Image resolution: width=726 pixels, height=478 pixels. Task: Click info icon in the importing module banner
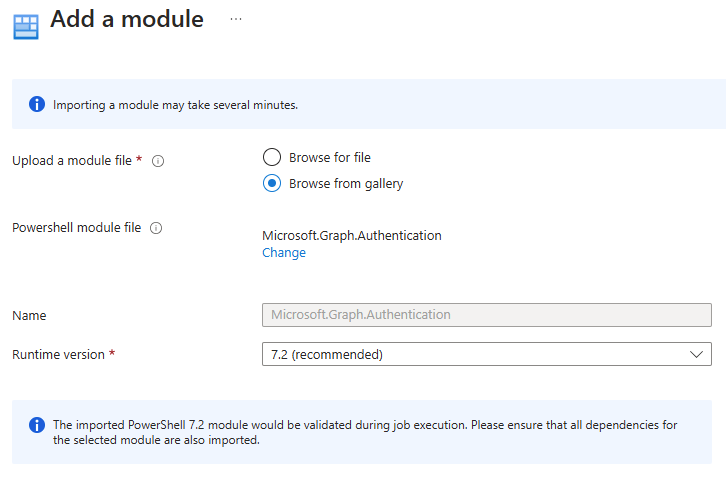(37, 104)
